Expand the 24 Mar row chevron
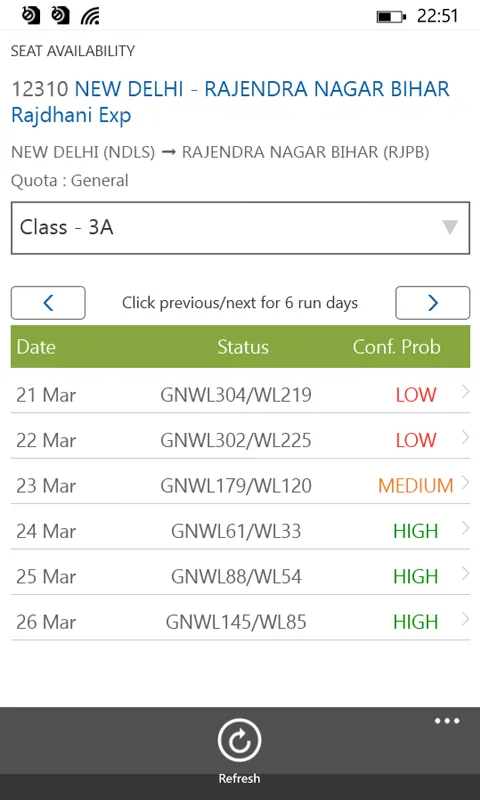The width and height of the screenshot is (480, 800). tap(465, 528)
